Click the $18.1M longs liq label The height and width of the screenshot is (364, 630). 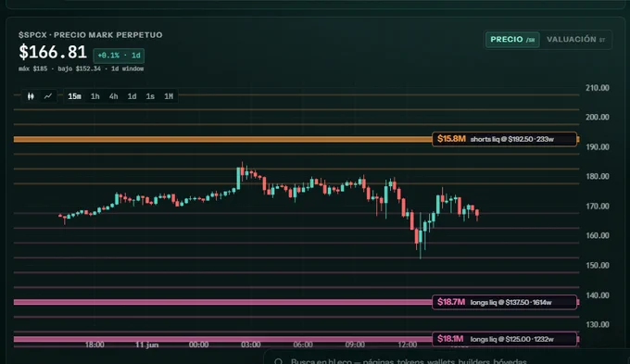505,339
